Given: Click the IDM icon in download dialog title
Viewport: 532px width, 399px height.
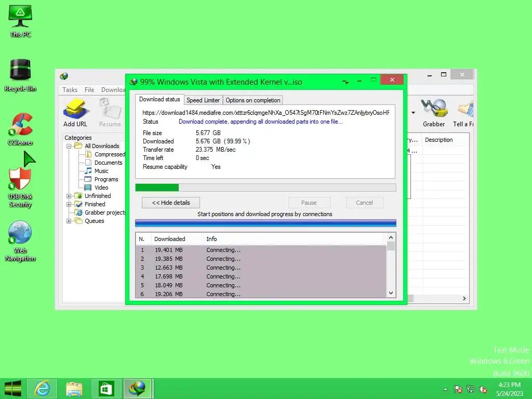Looking at the screenshot, I should click(134, 82).
